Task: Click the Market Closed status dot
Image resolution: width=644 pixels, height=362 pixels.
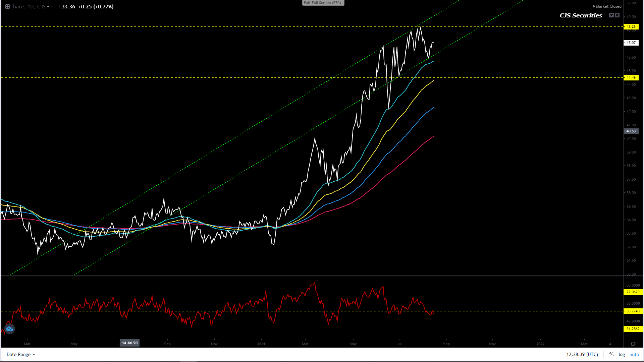Action: tap(594, 6)
